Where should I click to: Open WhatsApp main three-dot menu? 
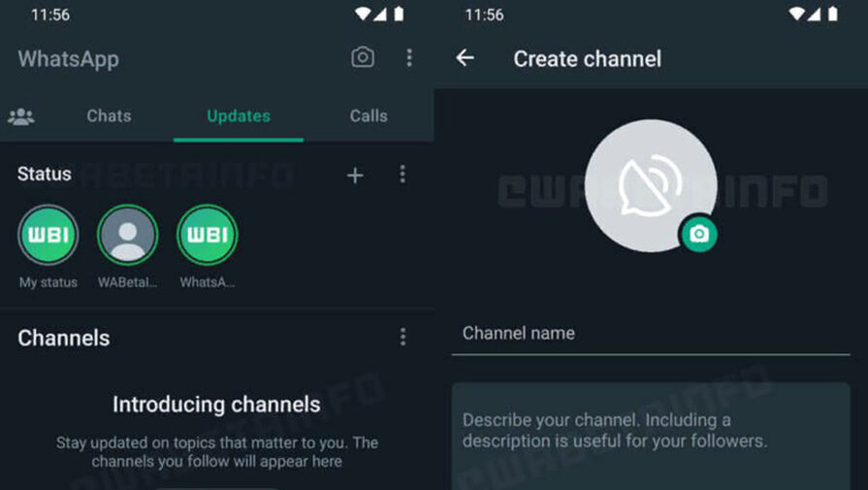[409, 57]
